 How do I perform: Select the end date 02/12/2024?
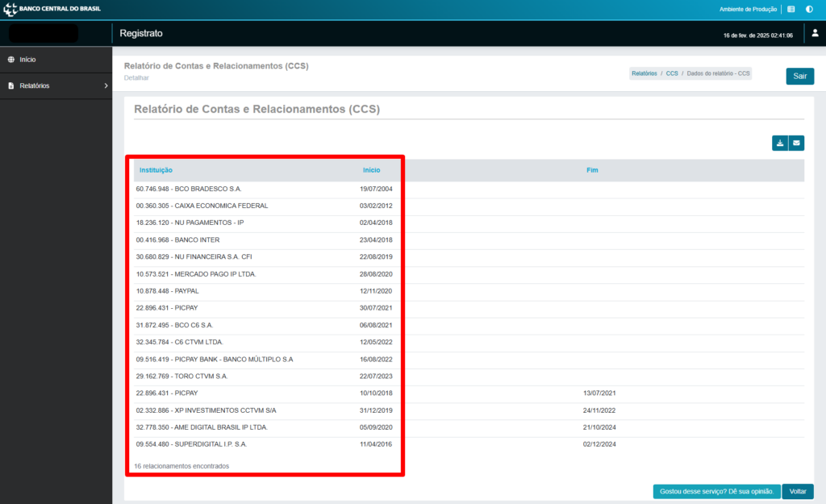pyautogui.click(x=599, y=444)
